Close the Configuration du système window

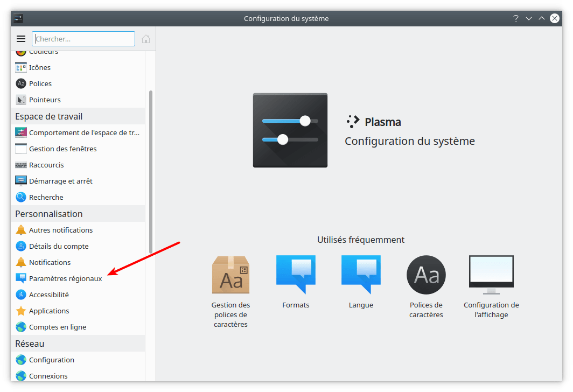click(555, 18)
